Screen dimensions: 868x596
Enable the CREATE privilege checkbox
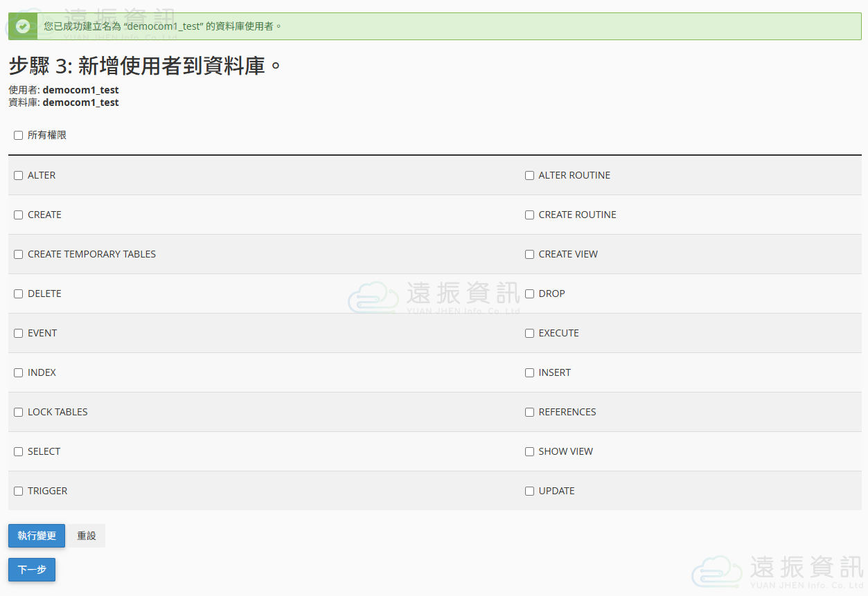[19, 215]
